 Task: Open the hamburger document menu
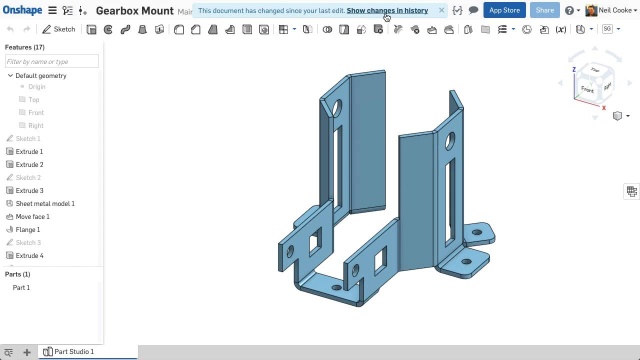[52, 11]
